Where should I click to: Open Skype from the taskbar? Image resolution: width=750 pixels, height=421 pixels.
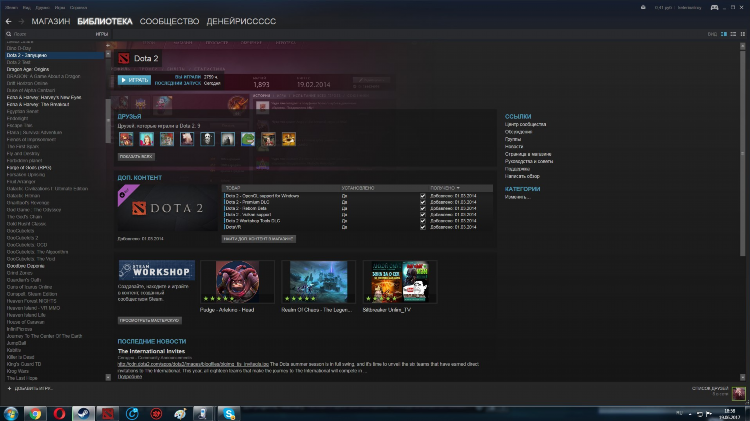pos(229,413)
